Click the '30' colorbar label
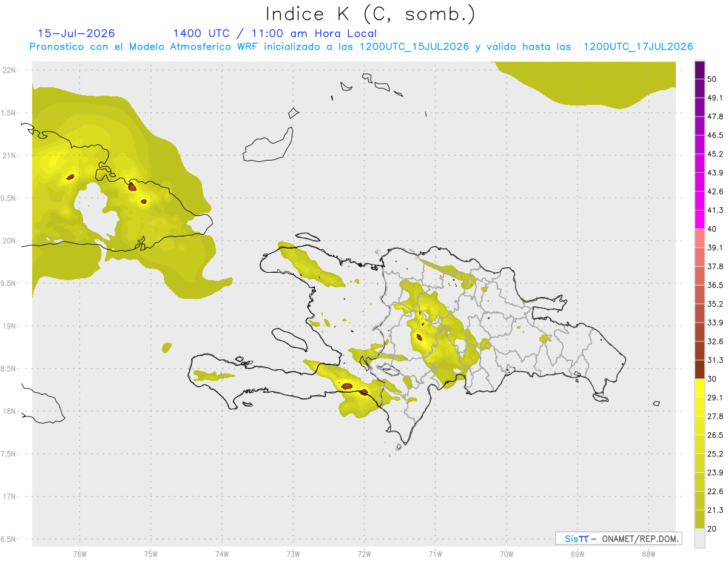 [x=712, y=379]
